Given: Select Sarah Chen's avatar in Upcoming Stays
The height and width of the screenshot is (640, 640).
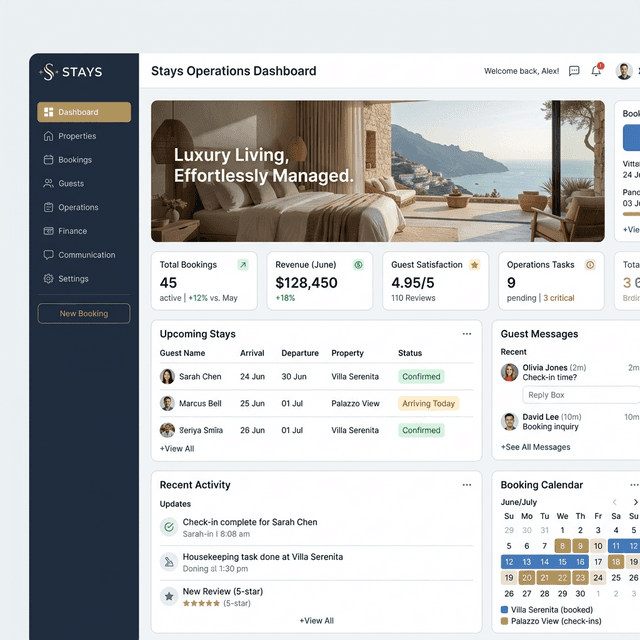Looking at the screenshot, I should click(x=167, y=376).
